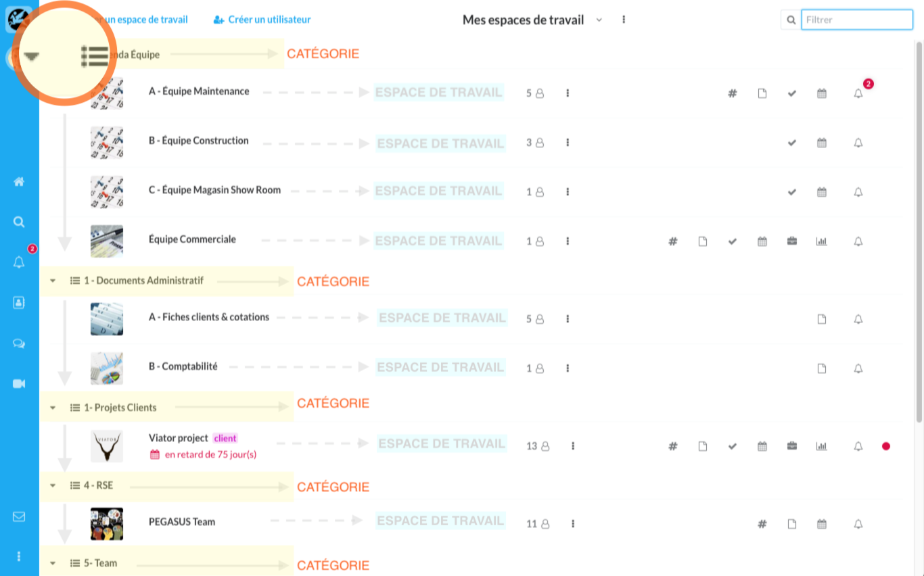
Task: Open charts icon for Équipe Commerciale row
Action: 822,241
